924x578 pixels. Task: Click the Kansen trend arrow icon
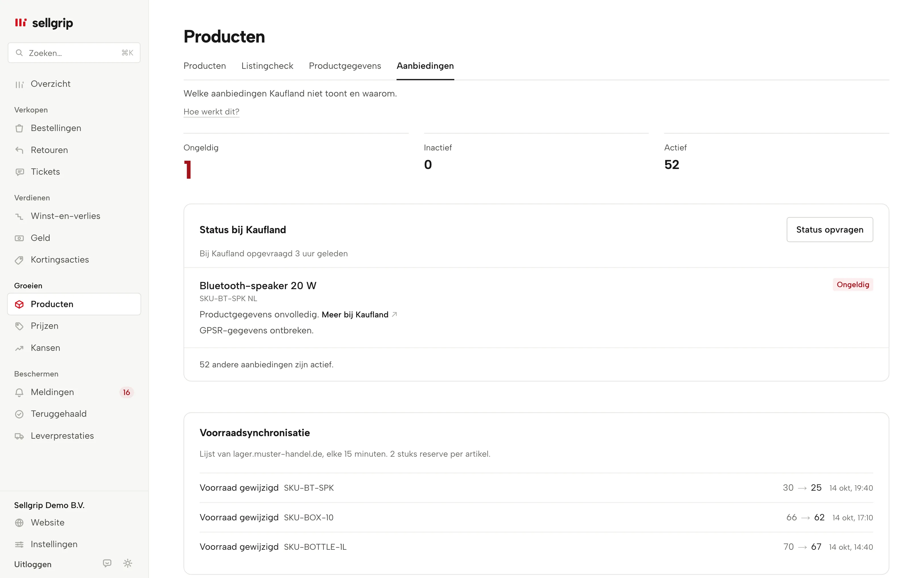(19, 348)
